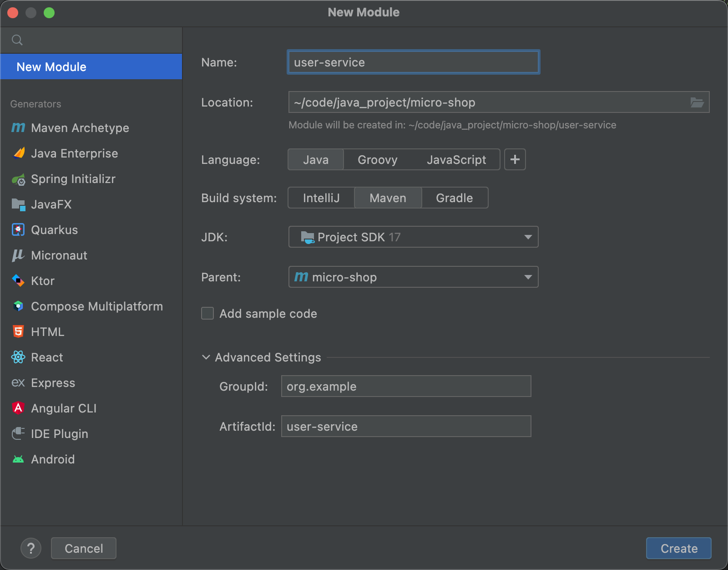Image resolution: width=728 pixels, height=570 pixels.
Task: Select Quarkus generator label
Action: (55, 230)
